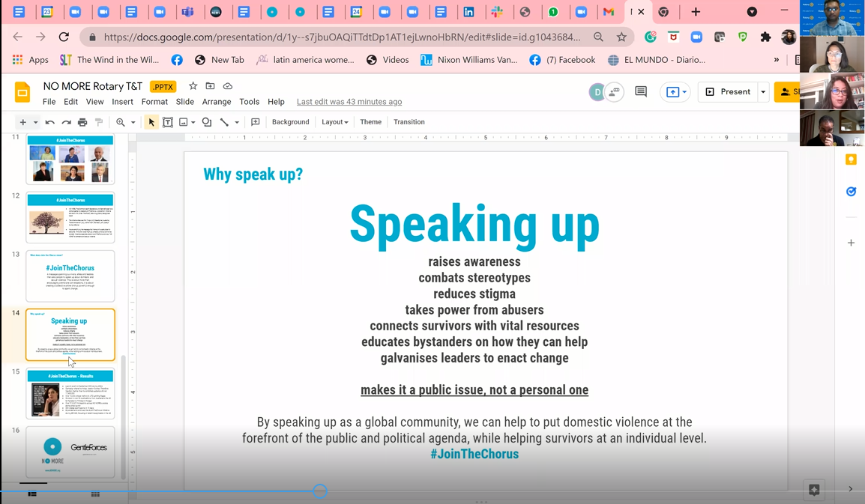This screenshot has width=865, height=504.
Task: Click the video progress bar scrubber handle
Action: point(320,491)
